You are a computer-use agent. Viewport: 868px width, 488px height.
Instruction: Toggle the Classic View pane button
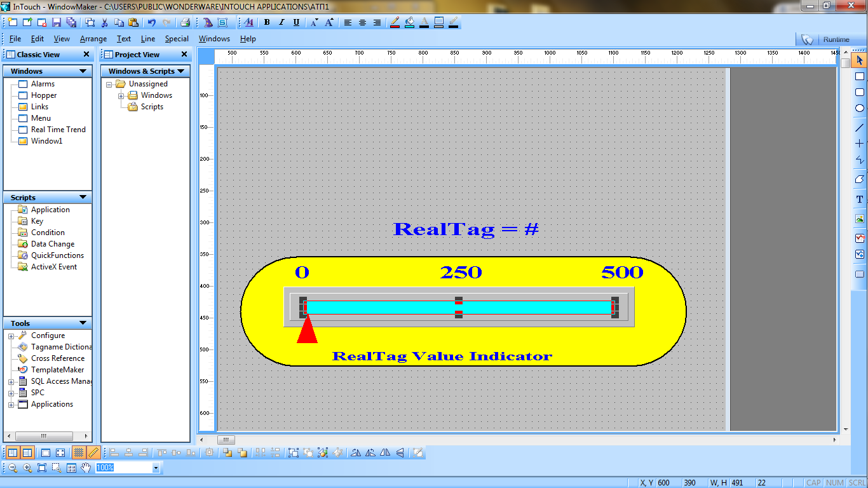click(13, 452)
